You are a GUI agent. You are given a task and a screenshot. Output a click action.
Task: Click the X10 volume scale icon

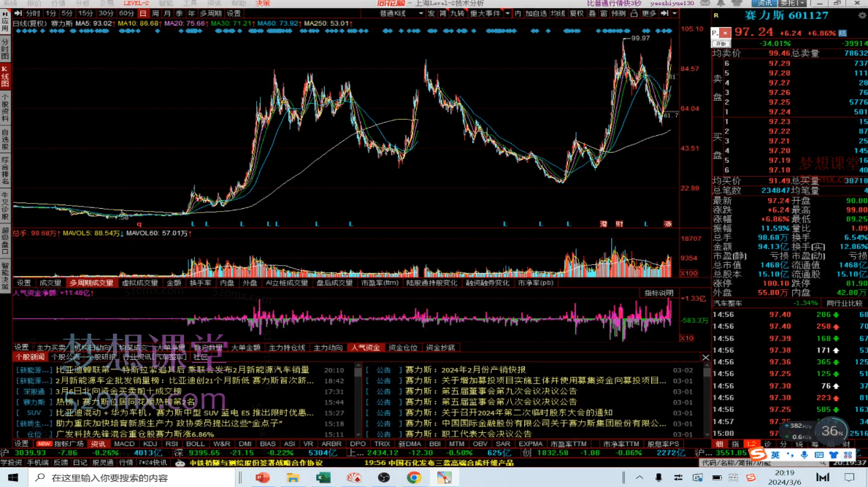point(687,274)
